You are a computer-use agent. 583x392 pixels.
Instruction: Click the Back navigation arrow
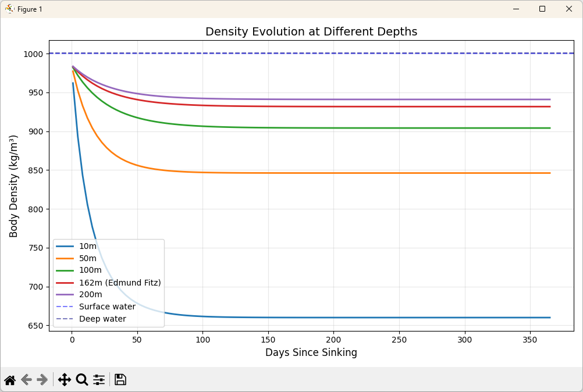[x=26, y=379]
